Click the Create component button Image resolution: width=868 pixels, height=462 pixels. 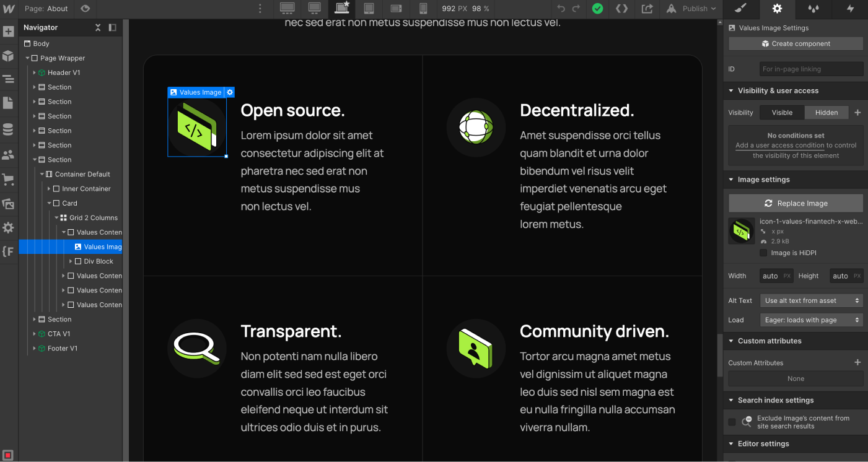click(796, 44)
